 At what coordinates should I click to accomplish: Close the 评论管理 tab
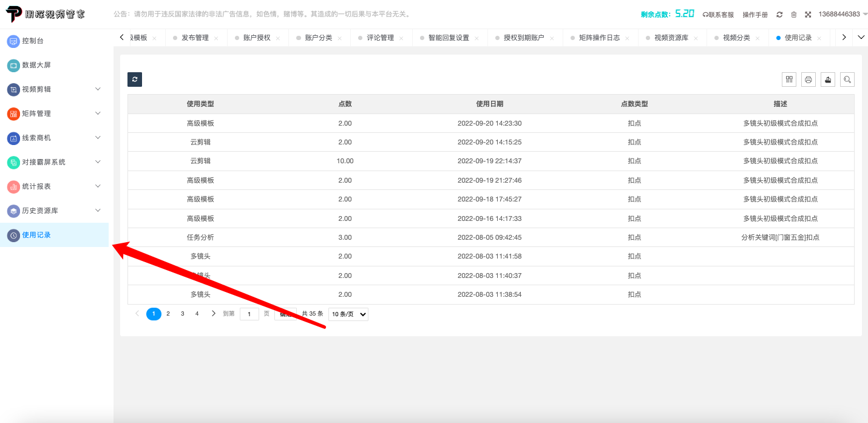coord(401,38)
